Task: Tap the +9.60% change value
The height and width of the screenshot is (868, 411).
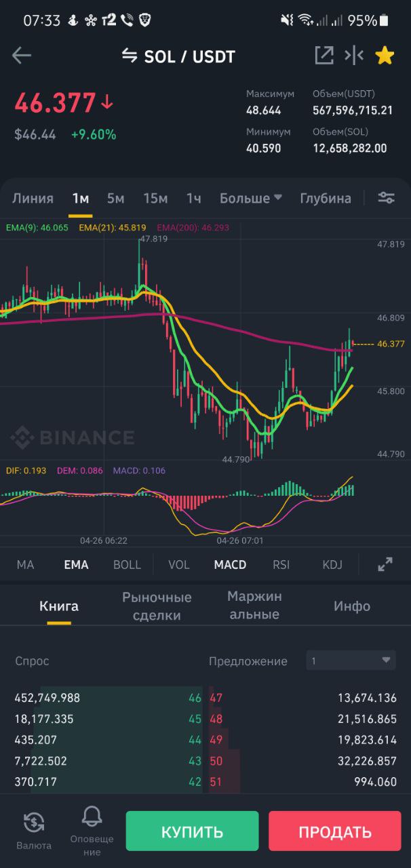Action: pos(94,134)
